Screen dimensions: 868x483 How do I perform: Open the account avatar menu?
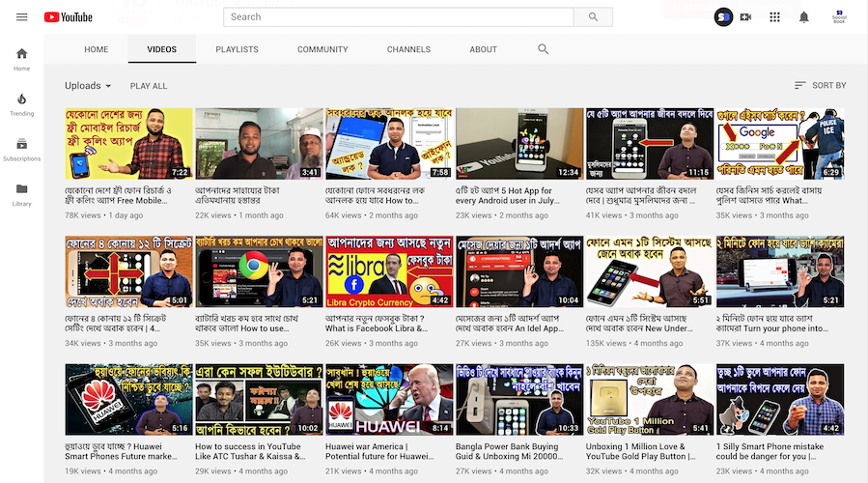point(839,17)
